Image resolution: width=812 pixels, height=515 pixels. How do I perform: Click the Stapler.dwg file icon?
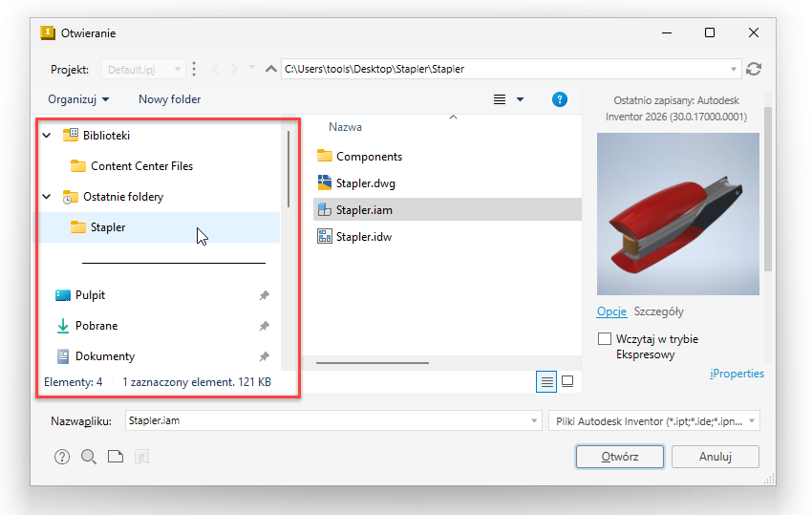(x=324, y=182)
